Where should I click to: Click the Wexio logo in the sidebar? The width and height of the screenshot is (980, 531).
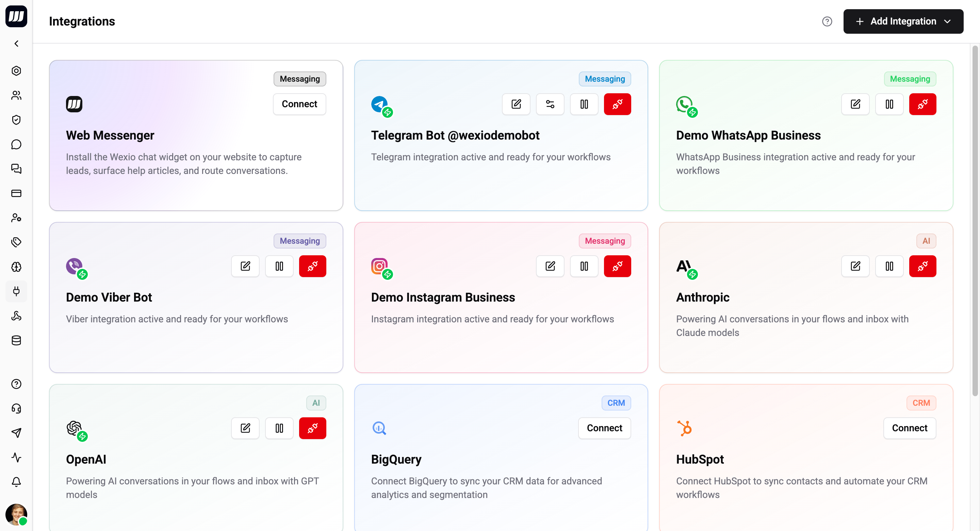(x=16, y=16)
